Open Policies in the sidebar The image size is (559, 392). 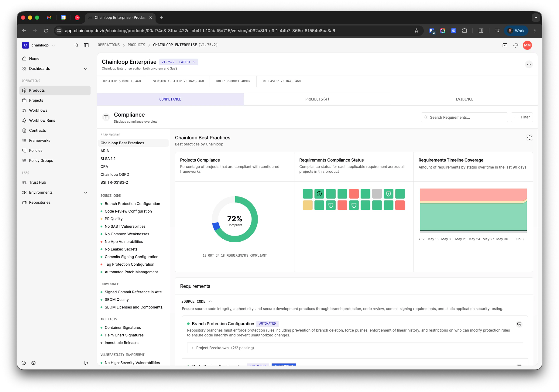click(55, 151)
